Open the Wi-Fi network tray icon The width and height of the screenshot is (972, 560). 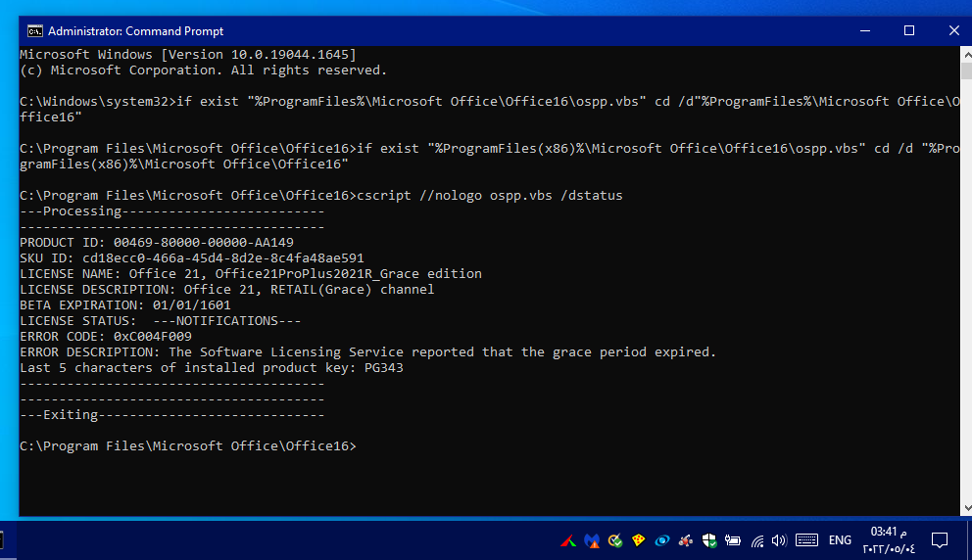pos(756,541)
